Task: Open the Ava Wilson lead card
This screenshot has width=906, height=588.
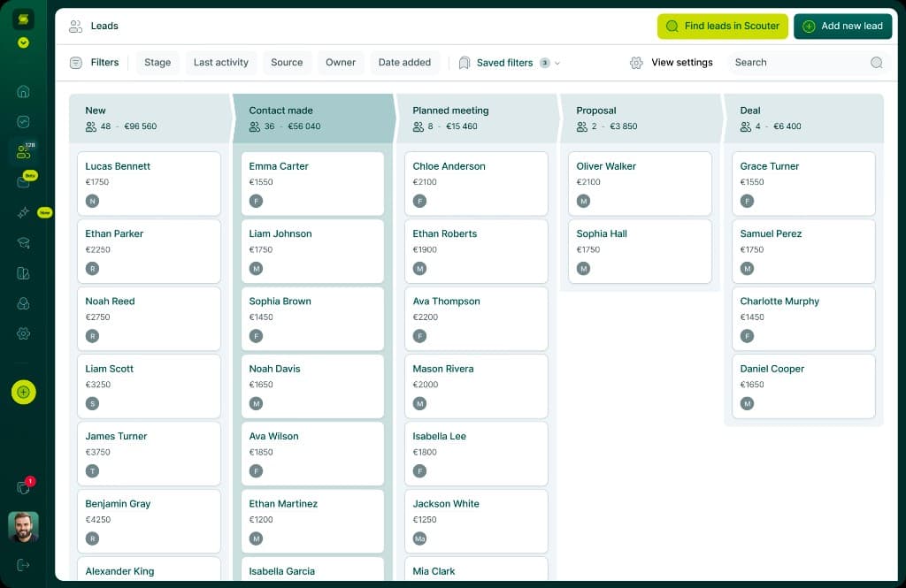Action: click(x=312, y=454)
